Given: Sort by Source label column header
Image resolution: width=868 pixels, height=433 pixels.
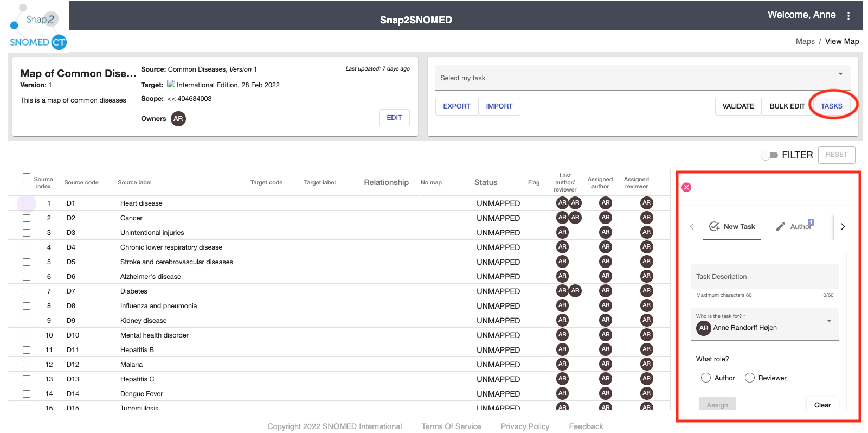Looking at the screenshot, I should coord(134,183).
